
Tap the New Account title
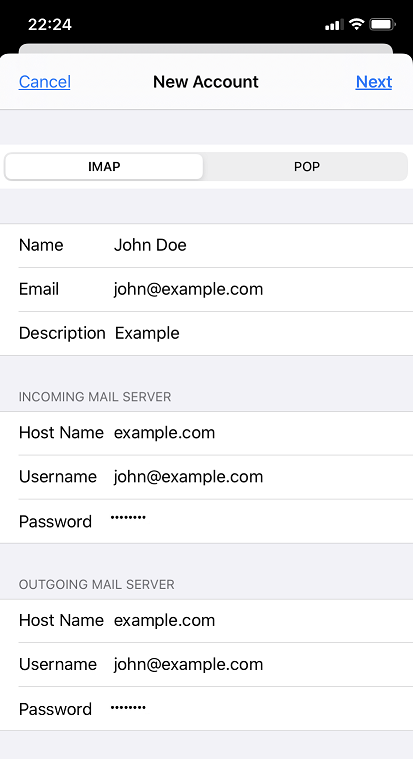tap(206, 82)
